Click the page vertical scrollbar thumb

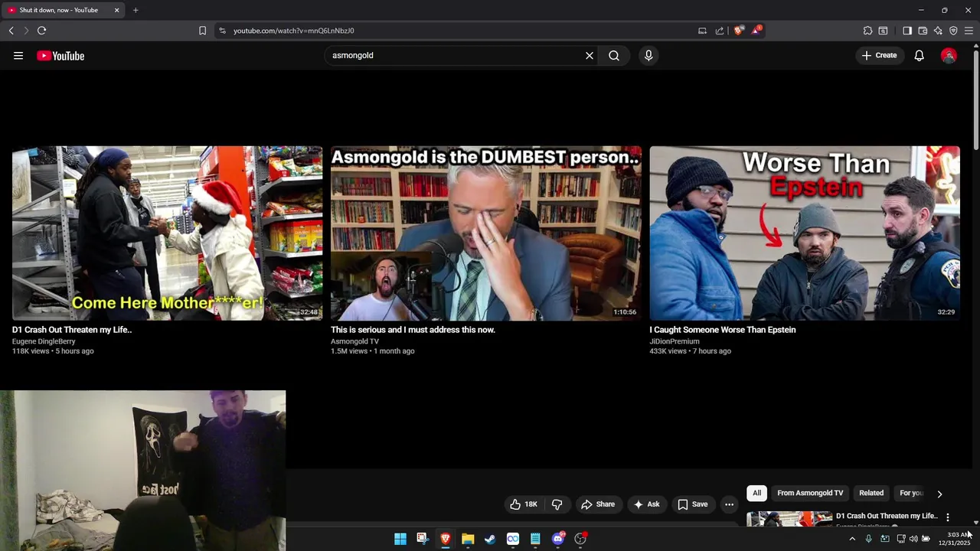click(x=976, y=100)
